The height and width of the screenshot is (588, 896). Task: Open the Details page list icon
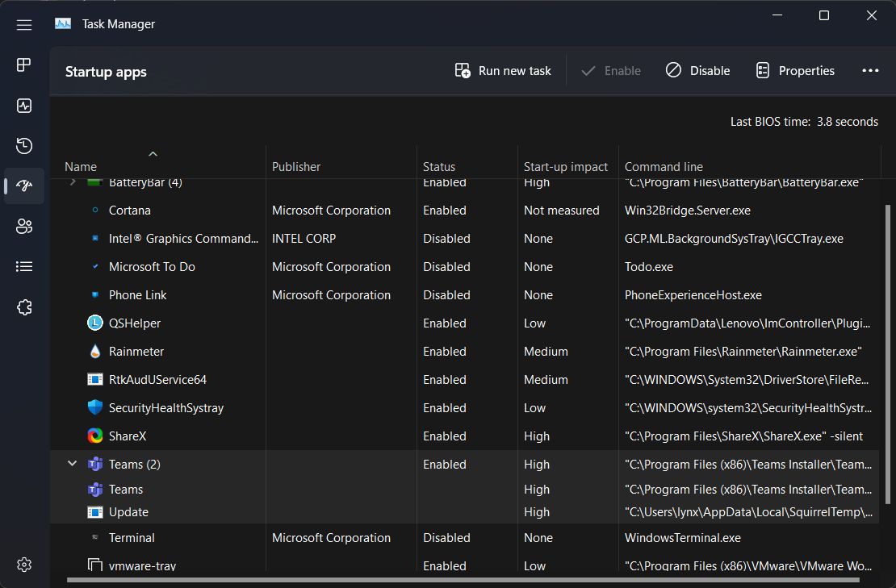click(24, 267)
